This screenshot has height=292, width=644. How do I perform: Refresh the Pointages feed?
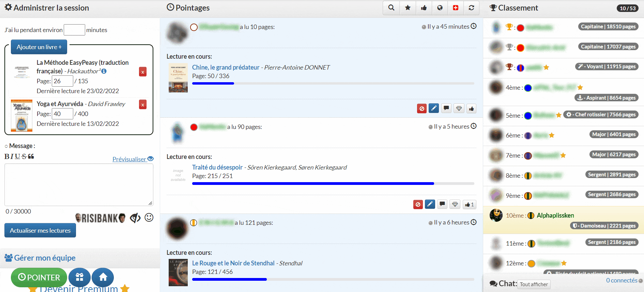471,8
